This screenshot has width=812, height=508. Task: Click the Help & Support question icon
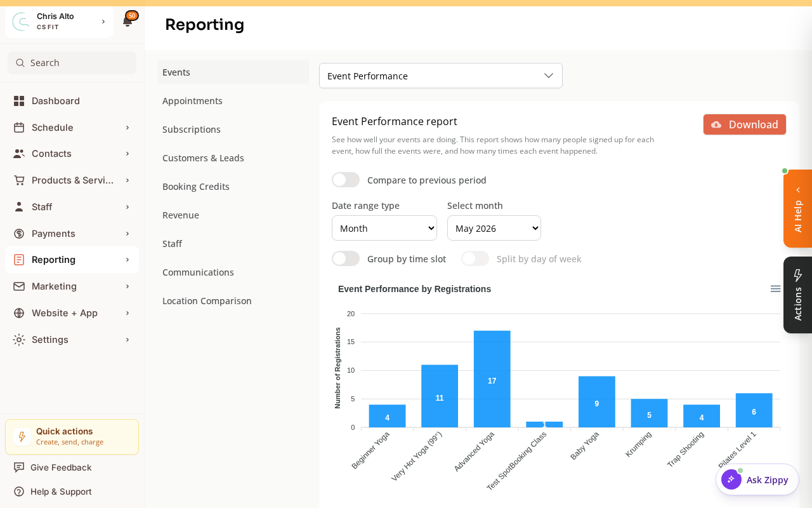coord(19,491)
